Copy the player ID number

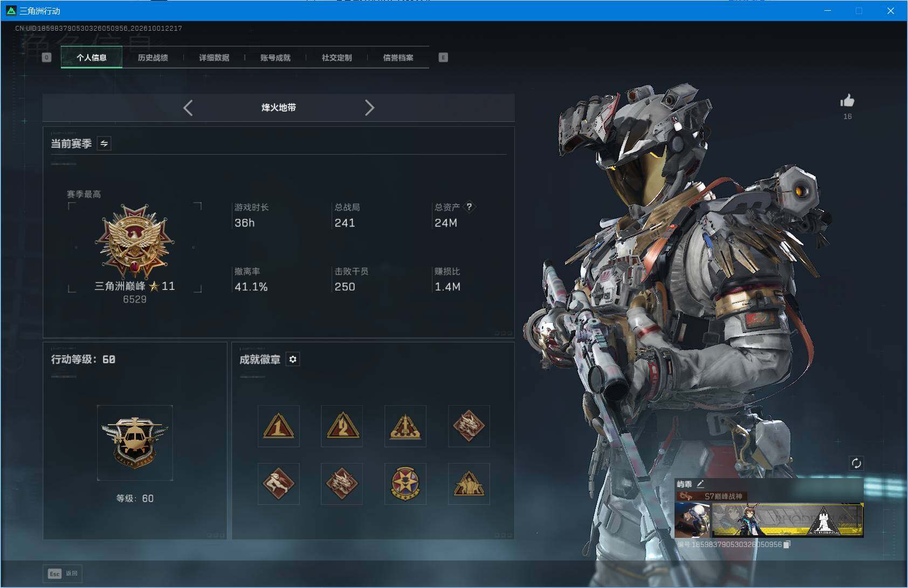(787, 544)
